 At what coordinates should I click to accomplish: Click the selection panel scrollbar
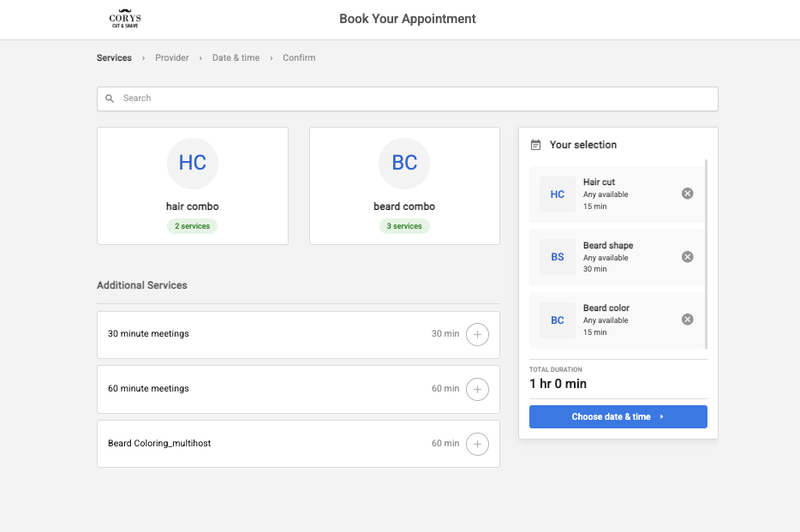click(x=706, y=254)
